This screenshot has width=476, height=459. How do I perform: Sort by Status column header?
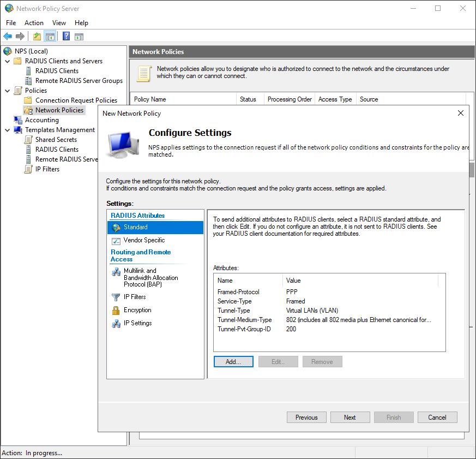click(250, 99)
